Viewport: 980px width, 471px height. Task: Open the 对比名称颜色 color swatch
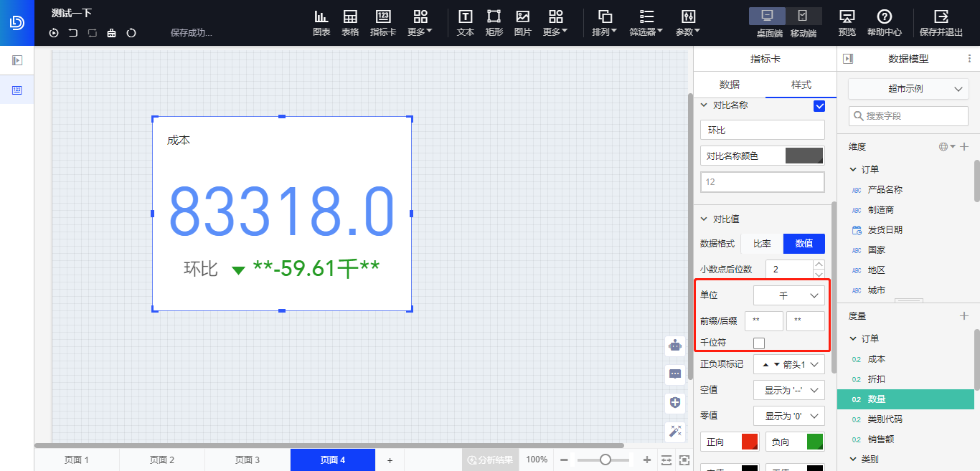point(804,156)
